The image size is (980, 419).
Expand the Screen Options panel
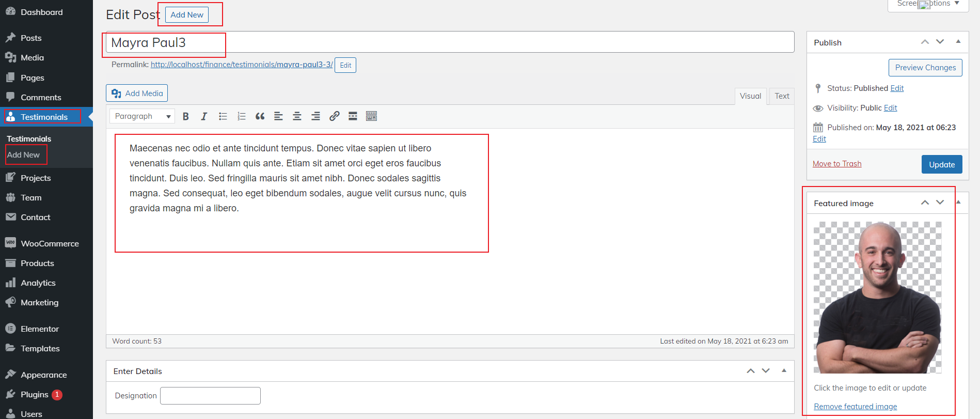point(928,4)
